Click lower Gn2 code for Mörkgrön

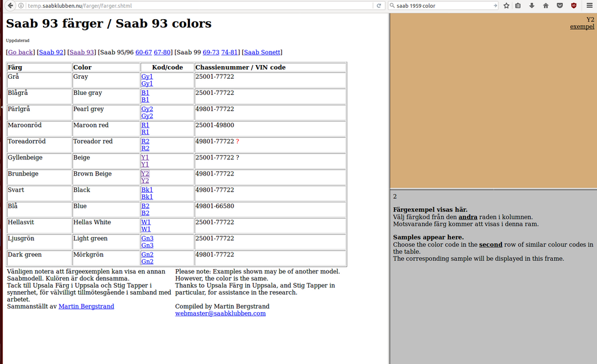147,261
